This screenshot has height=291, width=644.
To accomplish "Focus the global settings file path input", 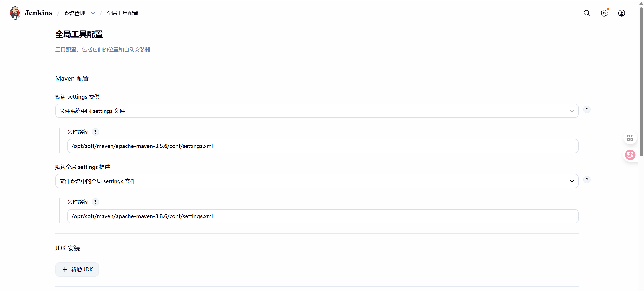I will coord(323,216).
